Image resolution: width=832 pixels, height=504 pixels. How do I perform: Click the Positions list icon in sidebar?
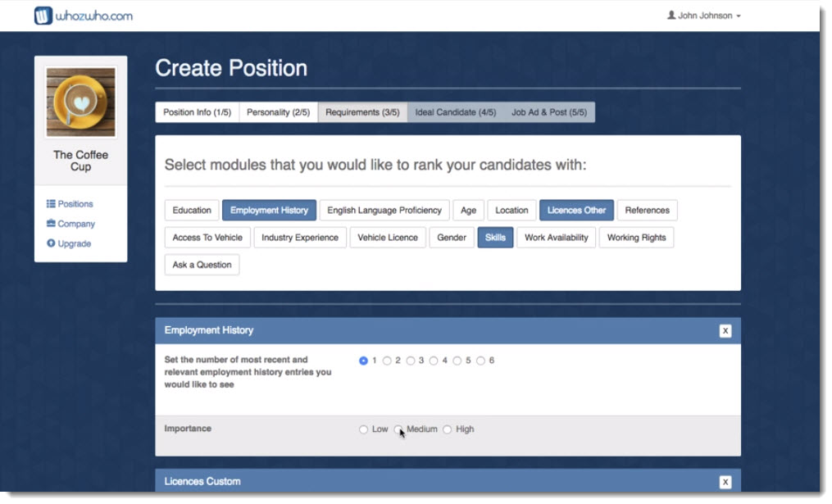pos(51,204)
